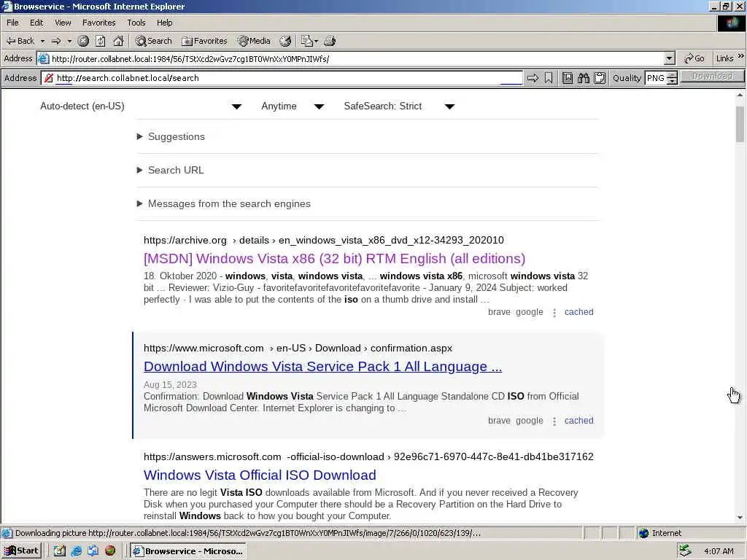
Task: Go to the Home page icon
Action: (118, 41)
